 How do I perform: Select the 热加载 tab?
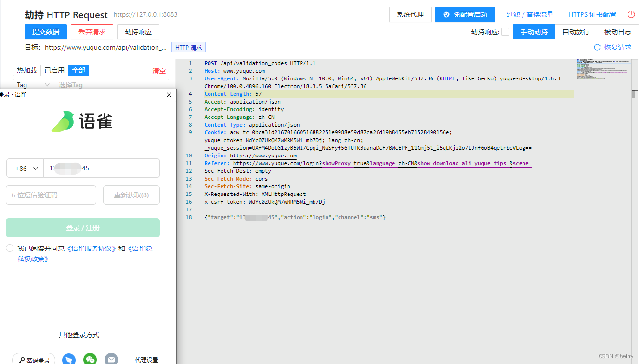(27, 70)
